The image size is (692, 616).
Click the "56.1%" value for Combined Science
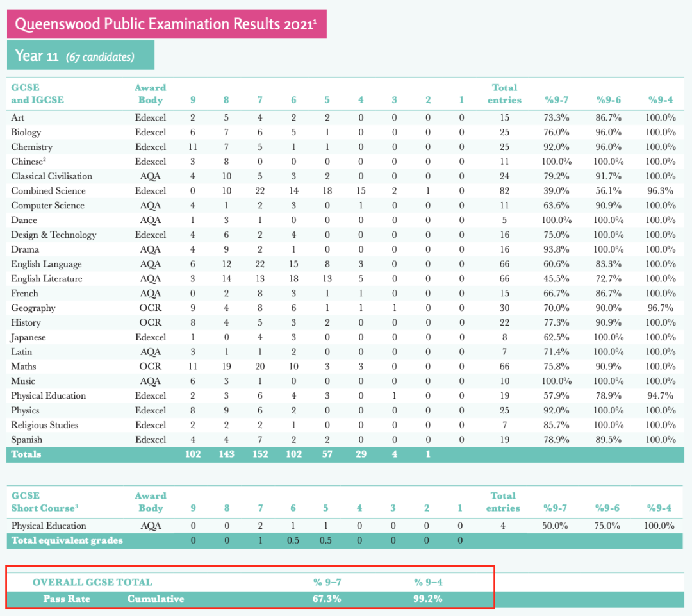(609, 191)
